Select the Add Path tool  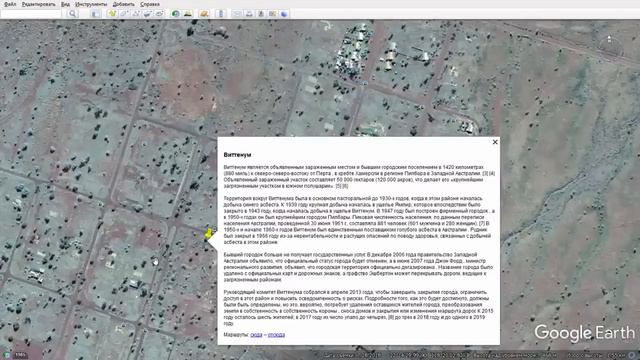tap(136, 13)
